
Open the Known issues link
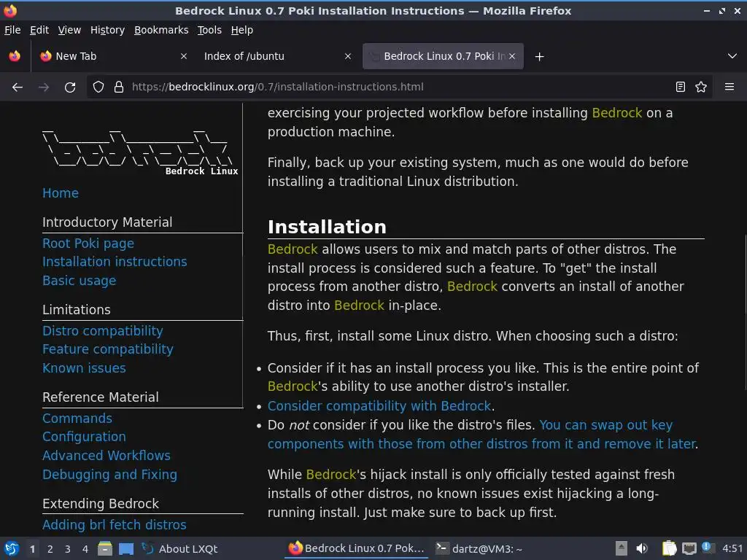point(84,368)
